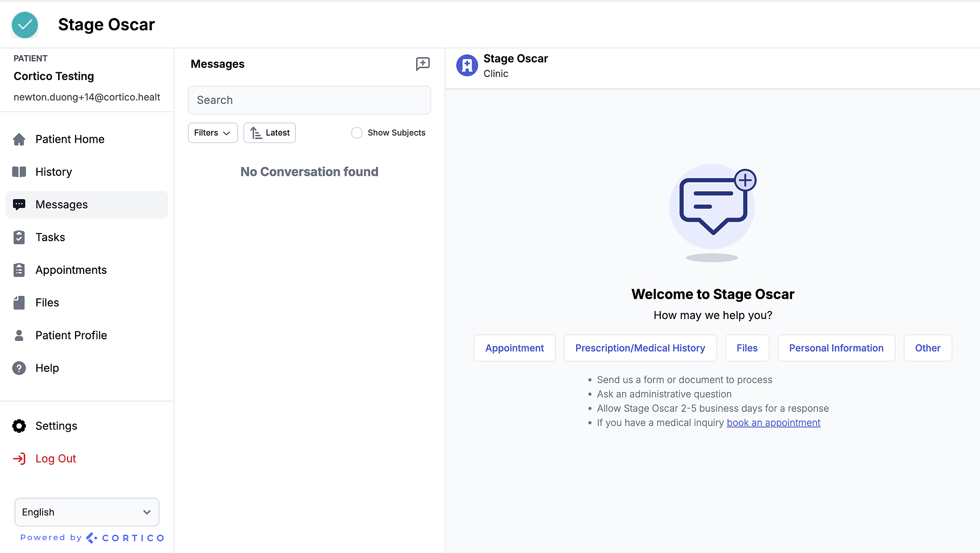Click the clinic avatar icon in header

click(x=467, y=65)
